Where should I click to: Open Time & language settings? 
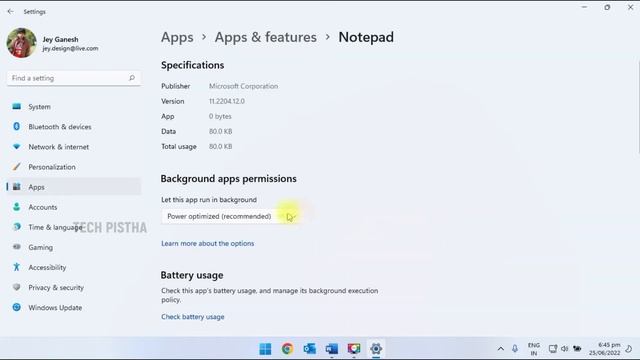pos(74,227)
